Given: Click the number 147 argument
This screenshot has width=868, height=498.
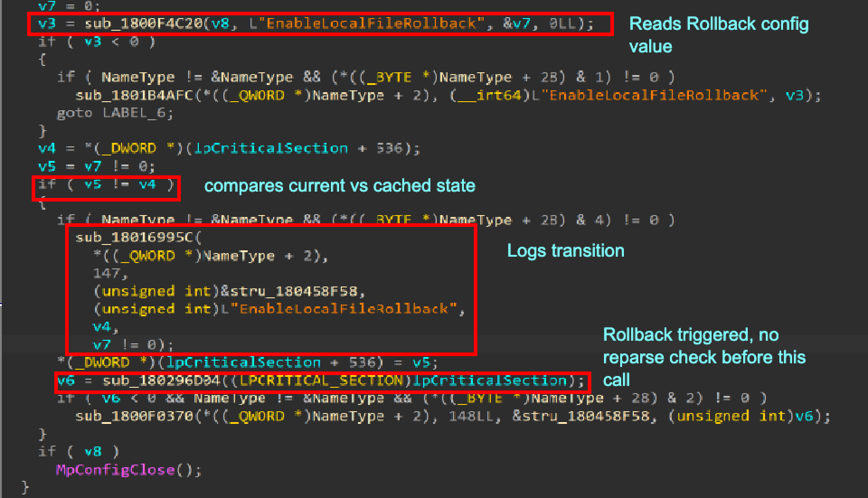Looking at the screenshot, I should (x=107, y=273).
